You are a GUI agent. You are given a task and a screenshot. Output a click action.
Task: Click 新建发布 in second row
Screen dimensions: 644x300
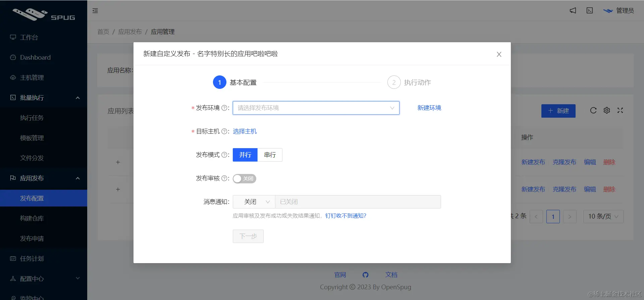(x=533, y=189)
